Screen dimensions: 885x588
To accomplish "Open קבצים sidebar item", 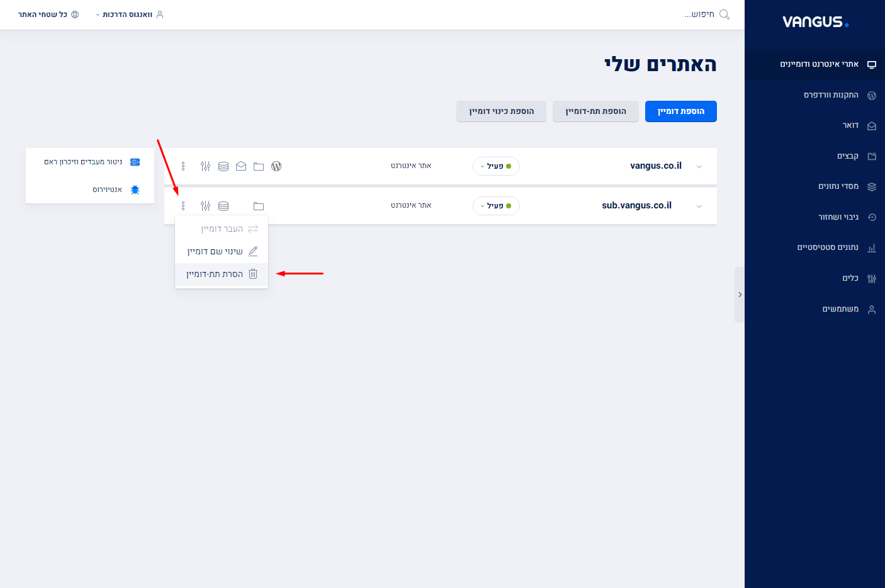I will (x=815, y=156).
